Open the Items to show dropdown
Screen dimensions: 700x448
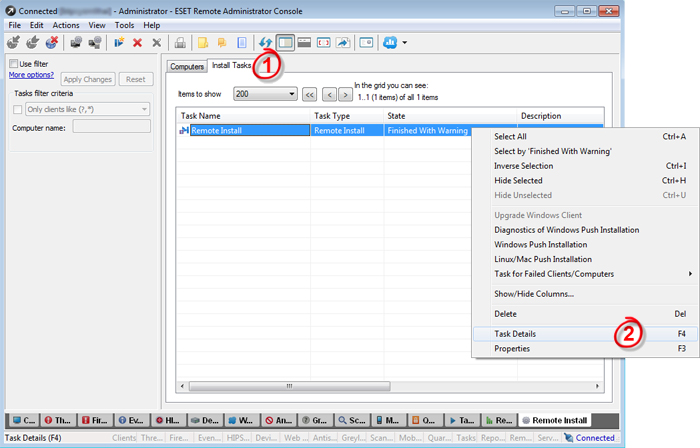coord(265,94)
